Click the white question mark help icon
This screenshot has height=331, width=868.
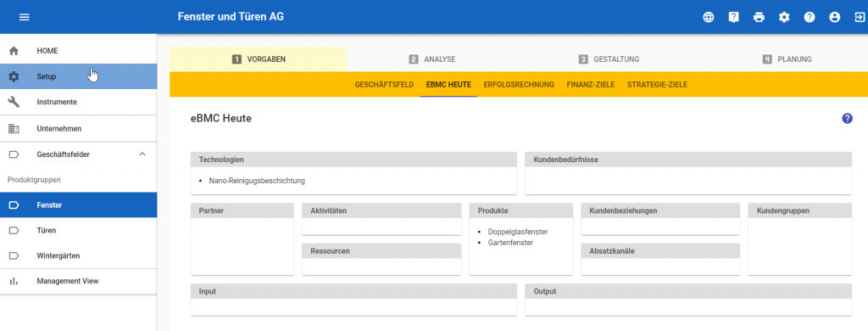coord(810,17)
